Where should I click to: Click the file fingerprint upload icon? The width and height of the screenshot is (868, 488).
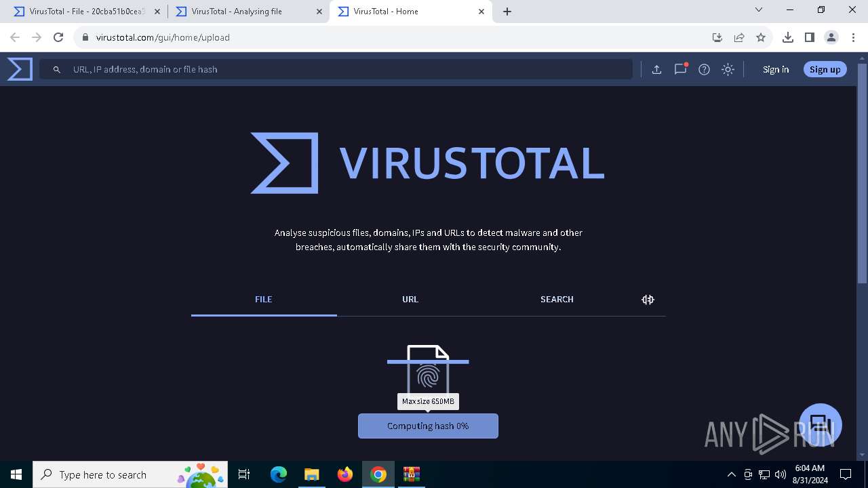(x=428, y=370)
